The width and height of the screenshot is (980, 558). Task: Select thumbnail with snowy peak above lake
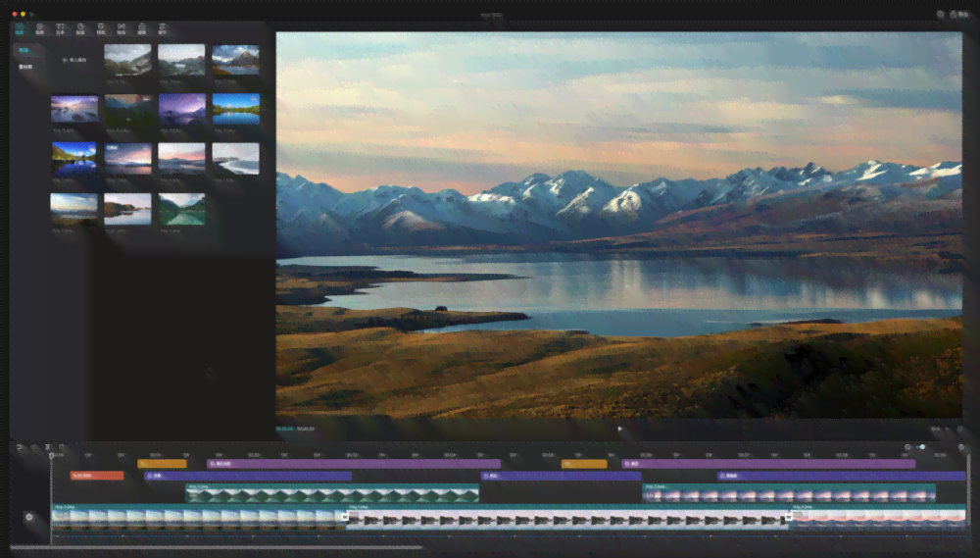click(235, 60)
